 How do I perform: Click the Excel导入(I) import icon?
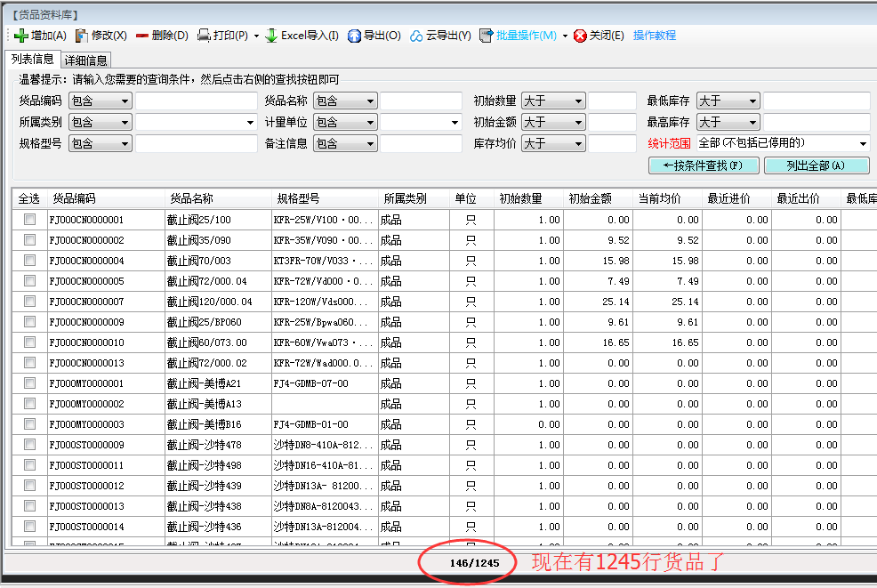[x=271, y=36]
